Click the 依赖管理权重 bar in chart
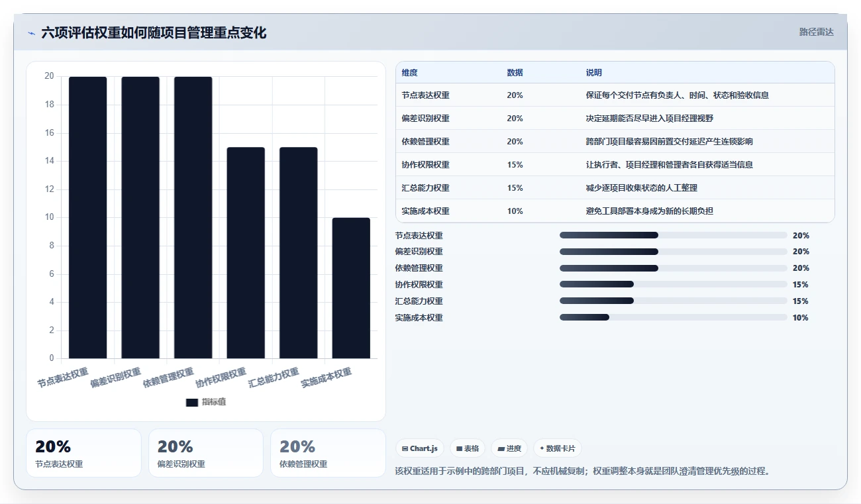The width and height of the screenshot is (861, 504). 193,217
